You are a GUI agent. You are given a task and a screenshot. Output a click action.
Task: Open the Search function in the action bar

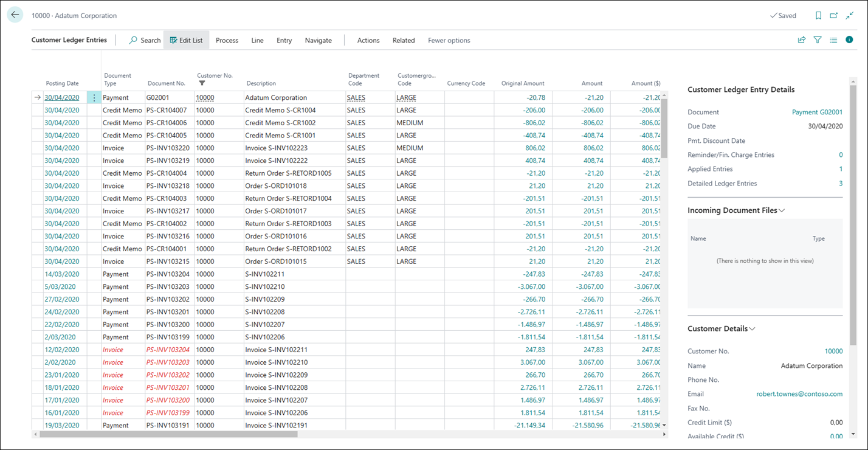[x=145, y=40]
